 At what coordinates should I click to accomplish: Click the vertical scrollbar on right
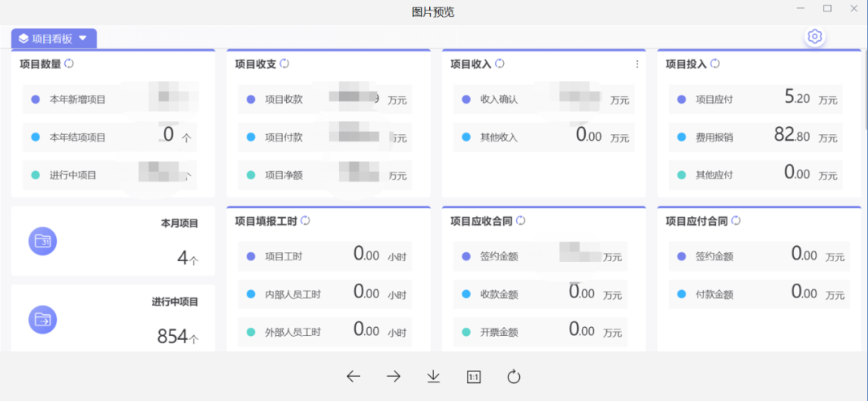[865, 88]
